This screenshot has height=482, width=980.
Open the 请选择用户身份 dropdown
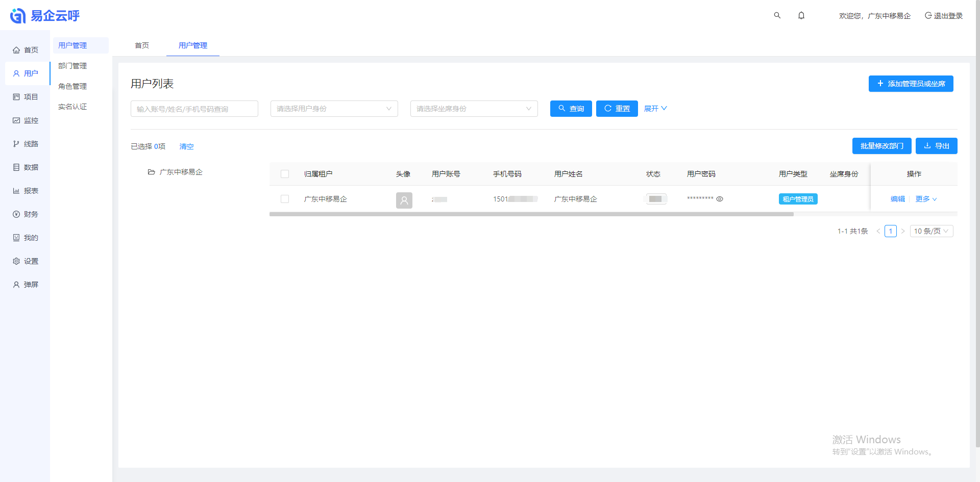[334, 109]
